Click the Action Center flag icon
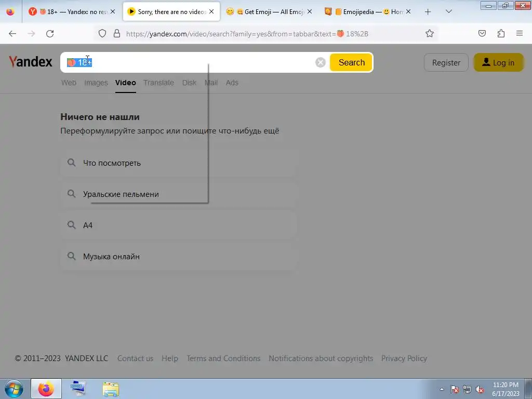Screen dimensions: 532x399 click(455, 390)
